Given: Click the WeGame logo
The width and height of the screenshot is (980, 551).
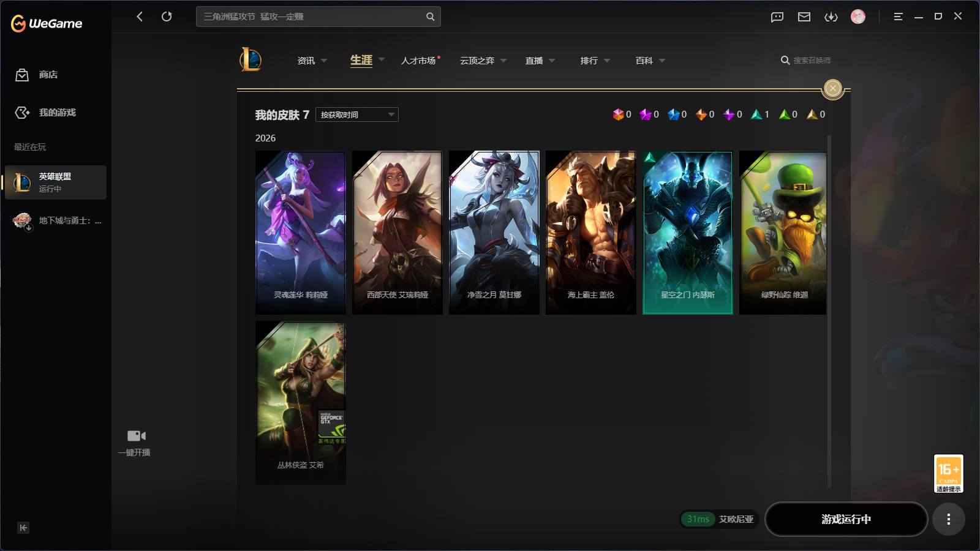Looking at the screenshot, I should [x=47, y=23].
